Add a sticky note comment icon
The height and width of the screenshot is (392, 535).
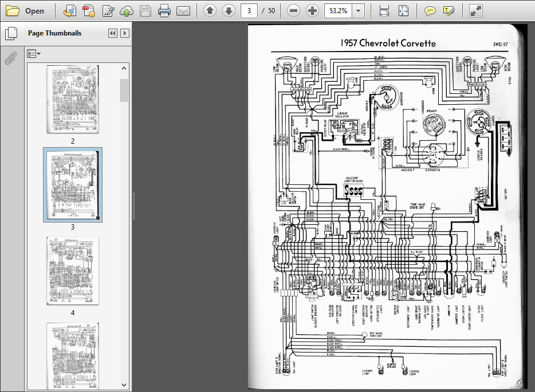click(x=430, y=11)
